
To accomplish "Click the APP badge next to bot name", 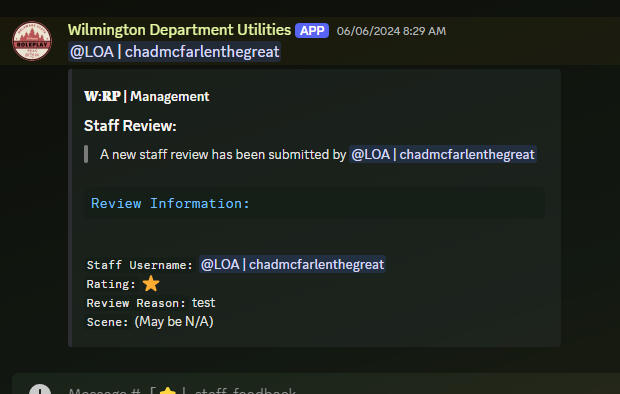I will pyautogui.click(x=312, y=31).
